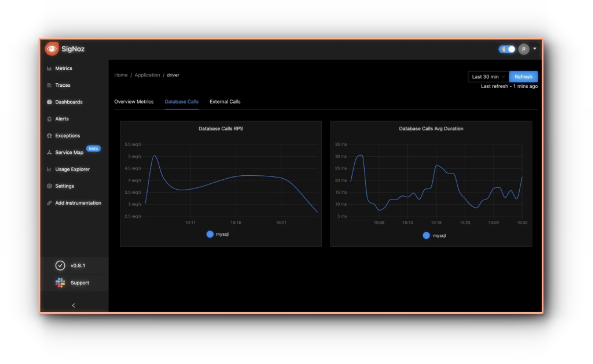The height and width of the screenshot is (364, 593).
Task: Open Metrics in the sidebar
Action: click(64, 68)
